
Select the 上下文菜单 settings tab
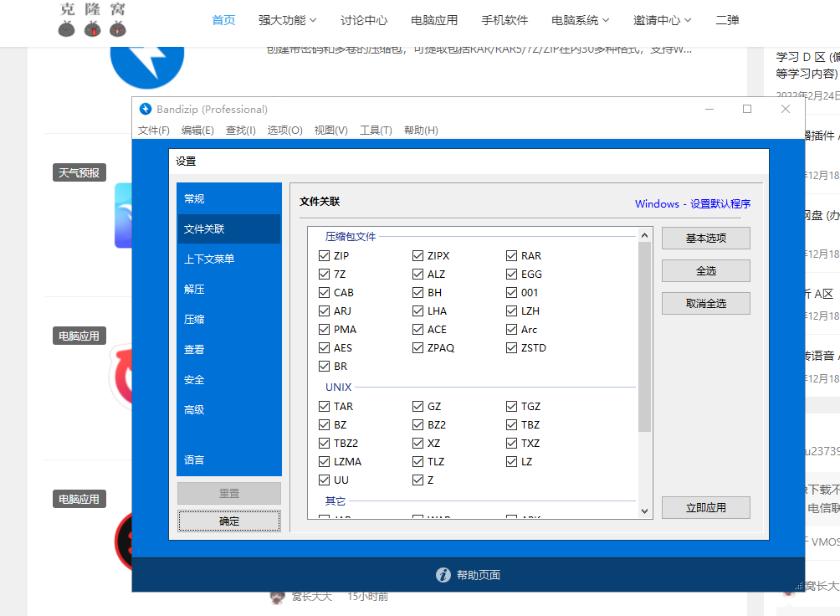click(228, 259)
